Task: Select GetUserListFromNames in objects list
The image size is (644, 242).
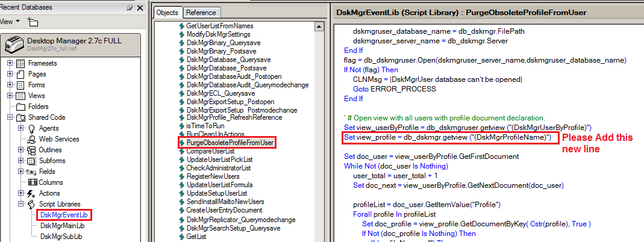Action: pyautogui.click(x=220, y=26)
